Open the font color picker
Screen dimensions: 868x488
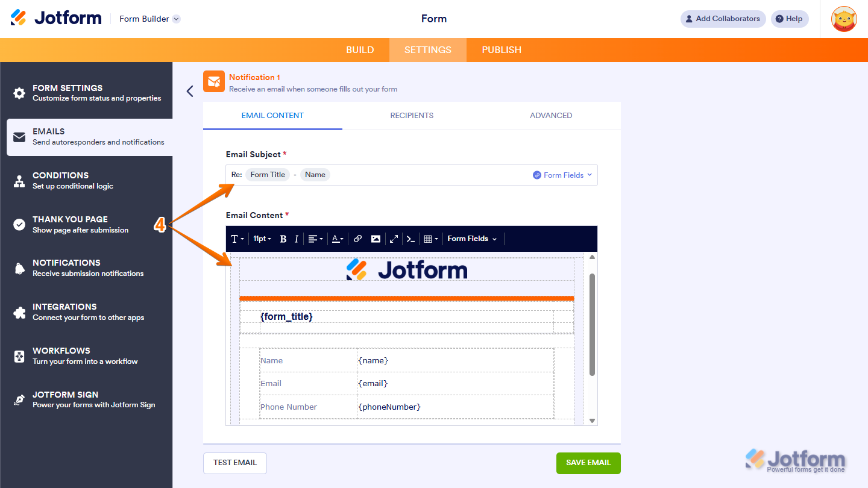click(x=336, y=239)
